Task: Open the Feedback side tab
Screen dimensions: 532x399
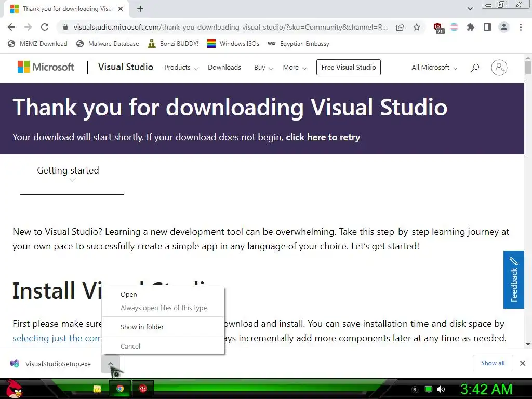Action: coord(514,280)
